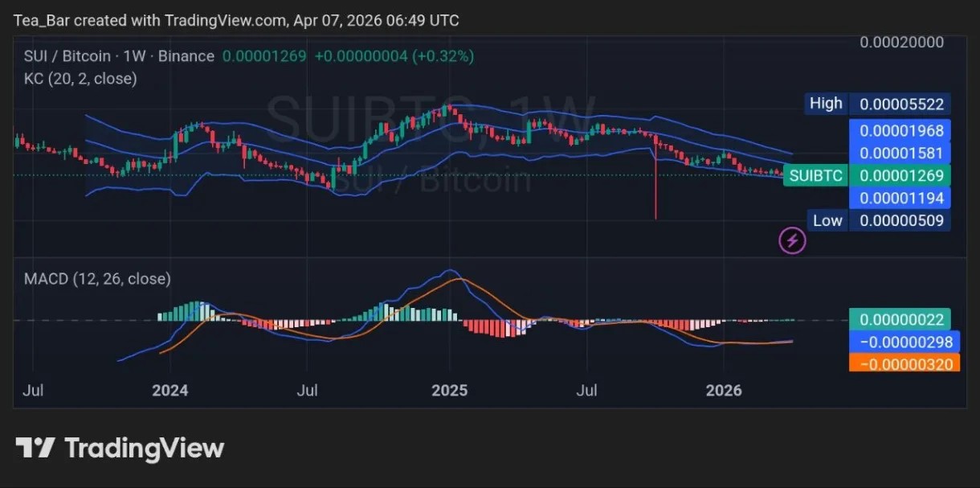The image size is (980, 488).
Task: Click the blue MACD line value tag
Action: 904,342
